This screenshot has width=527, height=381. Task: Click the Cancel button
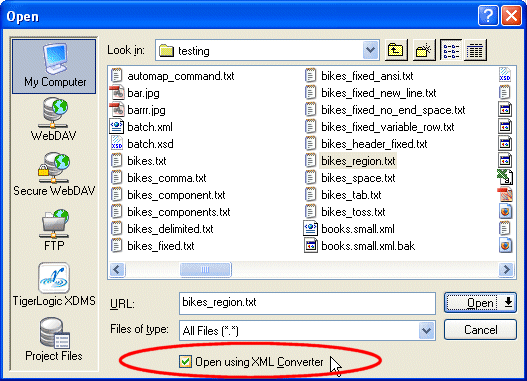[x=480, y=330]
